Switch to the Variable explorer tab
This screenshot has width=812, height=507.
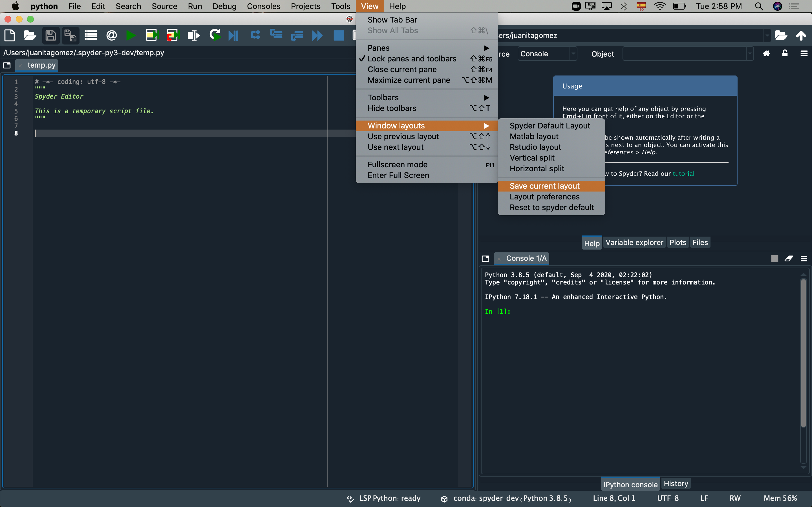click(634, 242)
